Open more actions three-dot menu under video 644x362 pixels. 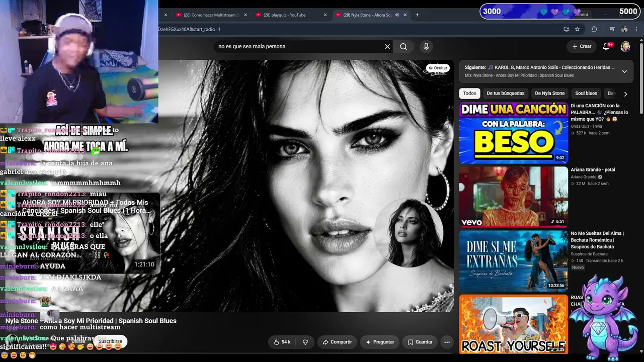(447, 342)
